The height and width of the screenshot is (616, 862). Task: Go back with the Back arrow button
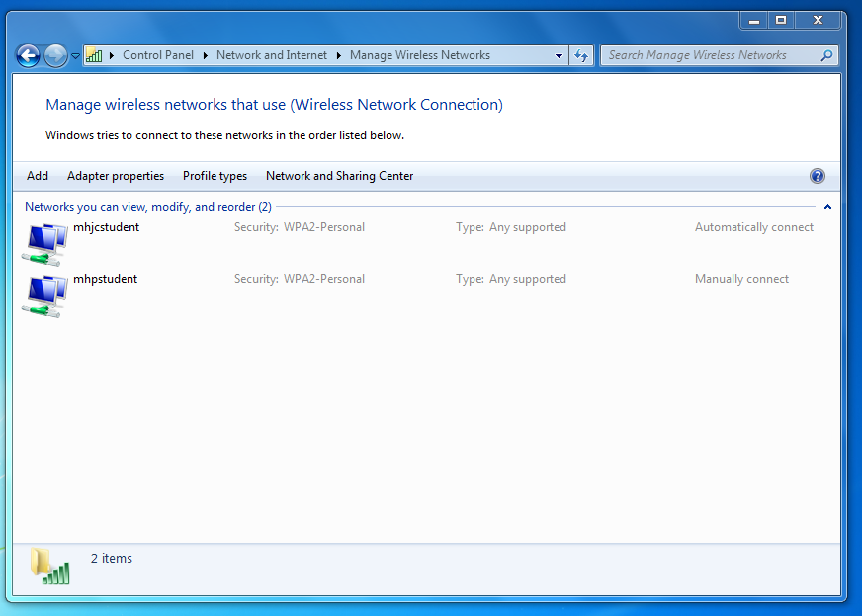(x=28, y=56)
